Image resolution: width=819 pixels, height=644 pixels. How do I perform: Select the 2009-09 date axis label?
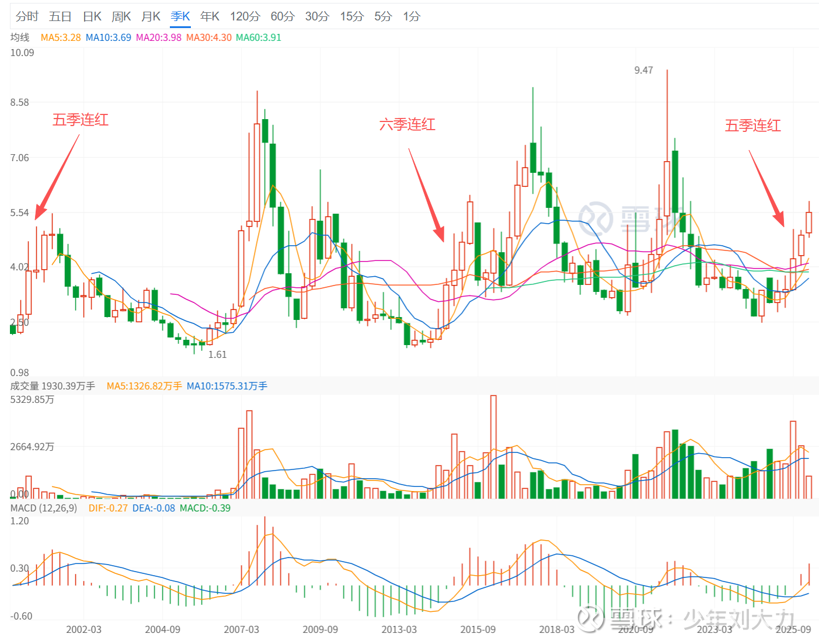(320, 629)
